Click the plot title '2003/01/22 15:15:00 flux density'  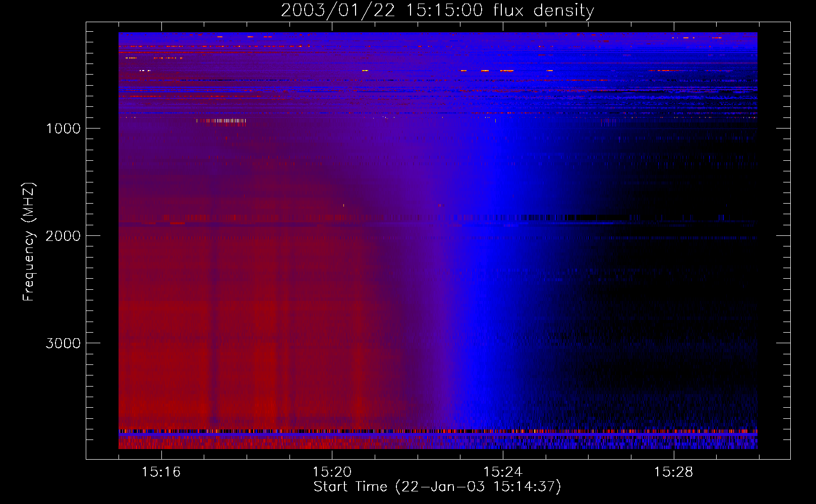pos(437,11)
